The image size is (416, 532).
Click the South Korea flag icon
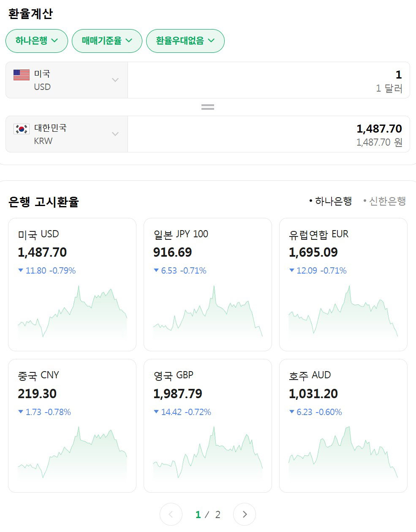click(22, 129)
